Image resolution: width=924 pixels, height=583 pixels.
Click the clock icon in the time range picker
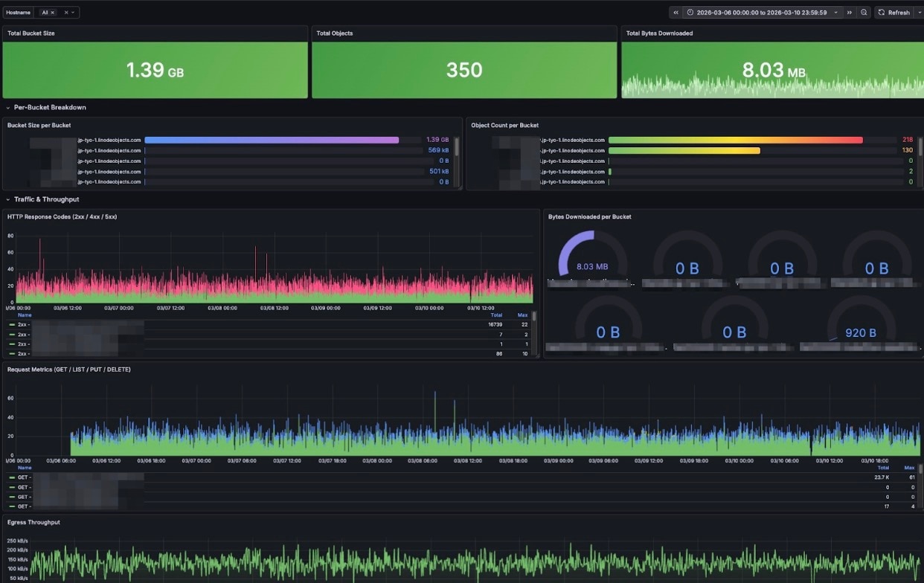(690, 12)
